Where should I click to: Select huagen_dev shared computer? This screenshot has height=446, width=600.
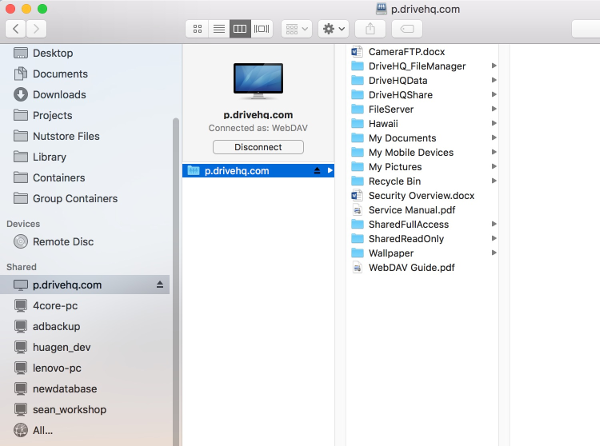52,347
